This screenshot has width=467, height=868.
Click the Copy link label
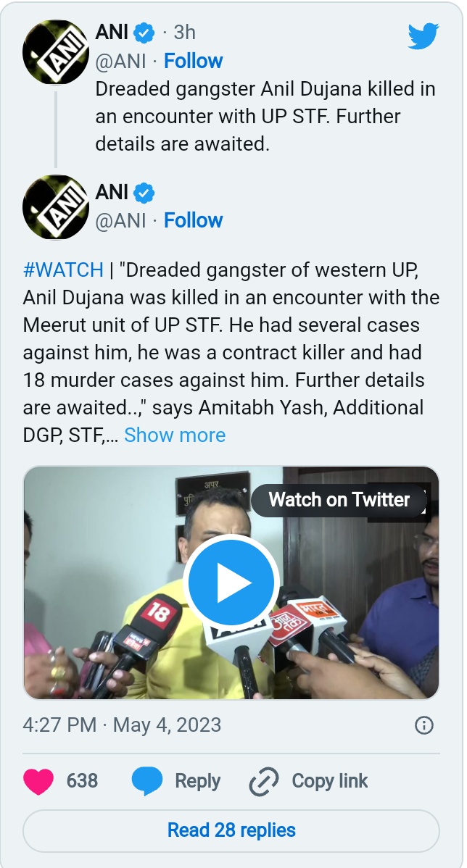330,781
